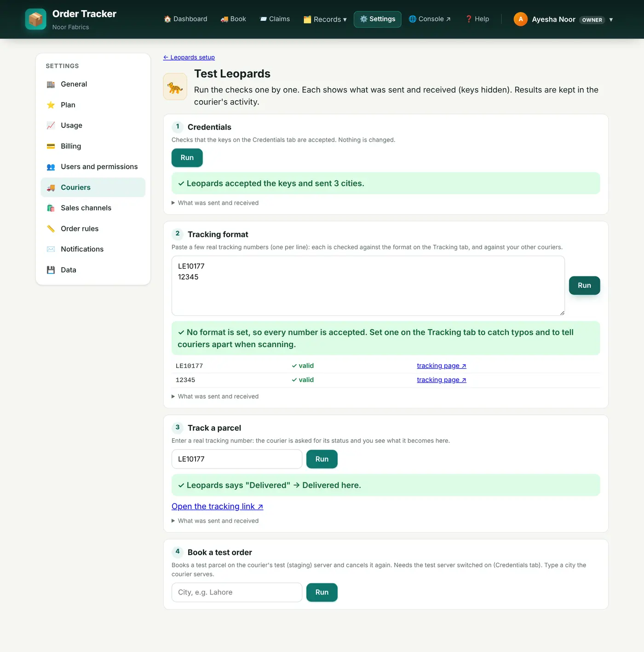
Task: Run the Credentials check
Action: 187,158
